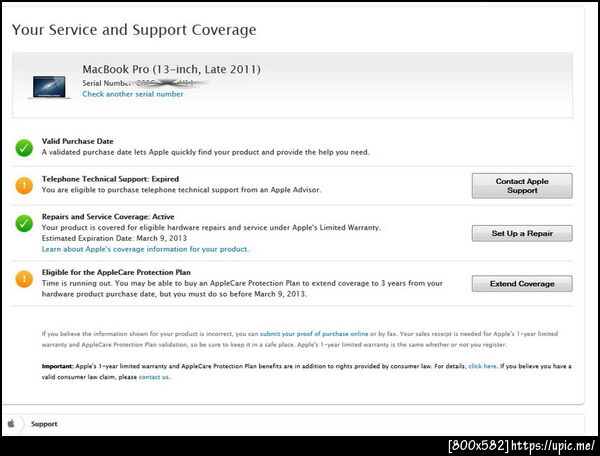The height and width of the screenshot is (456, 600).
Task: Click the Set Up a Repair button
Action: tap(522, 233)
